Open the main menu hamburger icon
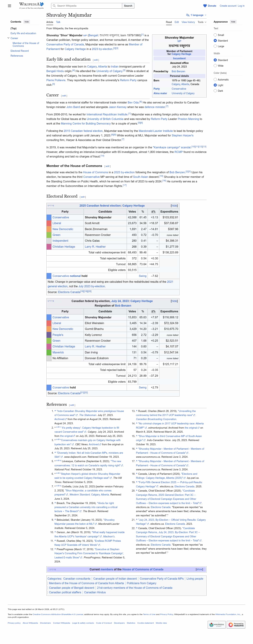The image size is (253, 644). [x=9, y=6]
